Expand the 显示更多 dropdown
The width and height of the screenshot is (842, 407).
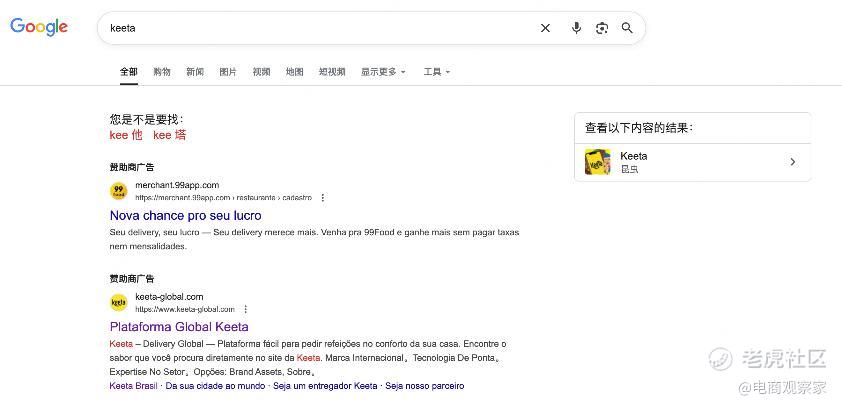(x=383, y=72)
